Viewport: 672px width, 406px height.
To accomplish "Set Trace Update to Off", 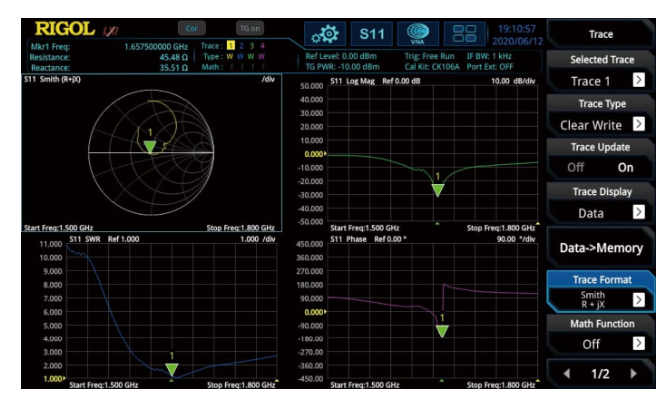I will [576, 168].
